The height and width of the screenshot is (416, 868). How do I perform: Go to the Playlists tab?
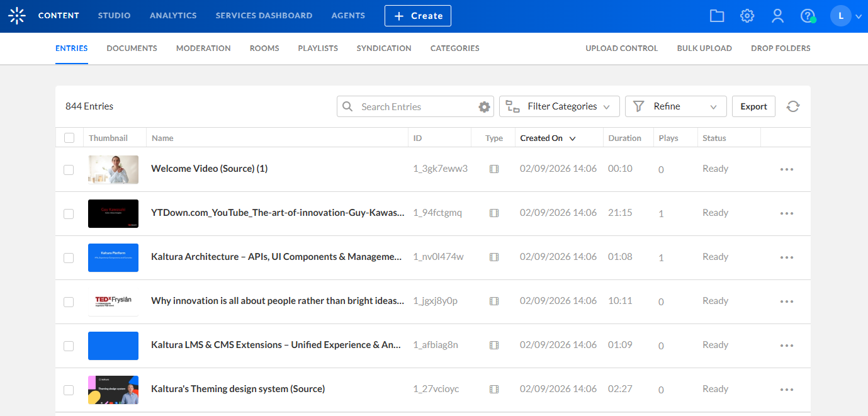pyautogui.click(x=318, y=48)
